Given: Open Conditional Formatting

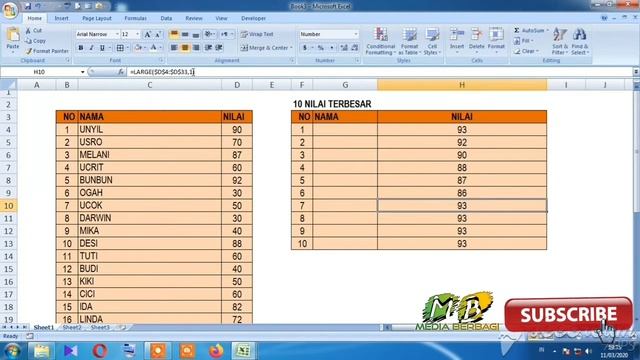Looking at the screenshot, I should (380, 41).
